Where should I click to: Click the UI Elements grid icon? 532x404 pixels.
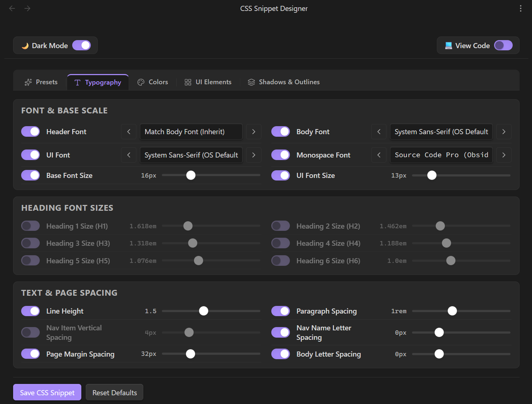(x=188, y=82)
